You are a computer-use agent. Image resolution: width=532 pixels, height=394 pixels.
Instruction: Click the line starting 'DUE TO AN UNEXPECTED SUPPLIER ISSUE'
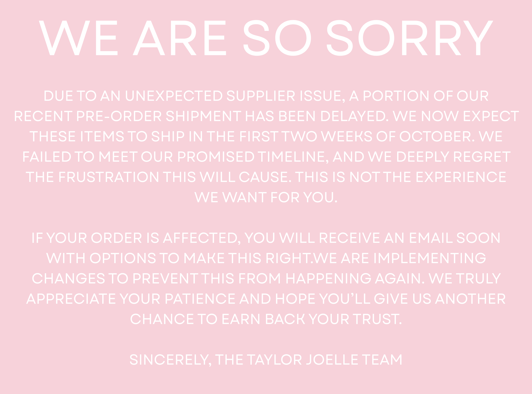click(266, 96)
